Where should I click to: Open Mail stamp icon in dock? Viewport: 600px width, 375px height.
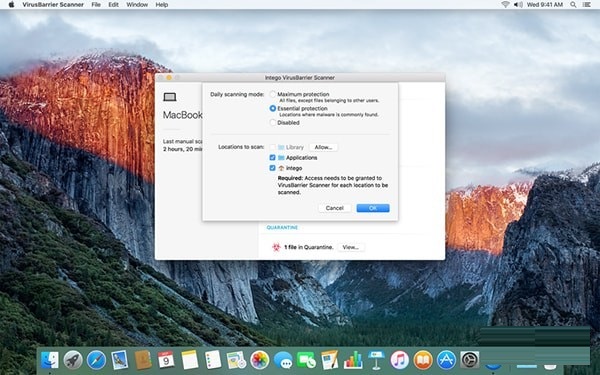click(x=119, y=360)
